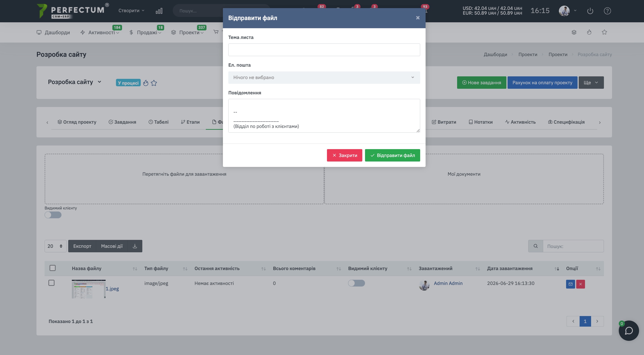Switch to Витрати tab
Screen dimensions: 644x355
click(444, 122)
